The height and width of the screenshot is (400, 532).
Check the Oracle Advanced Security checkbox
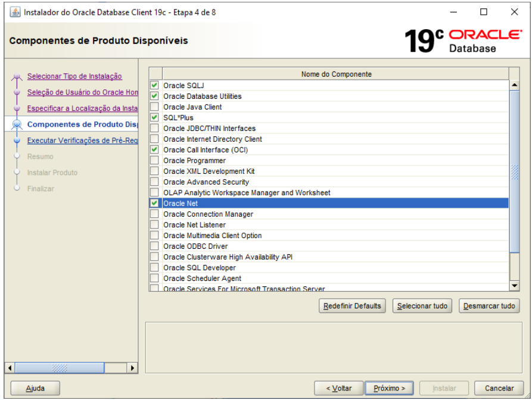154,182
